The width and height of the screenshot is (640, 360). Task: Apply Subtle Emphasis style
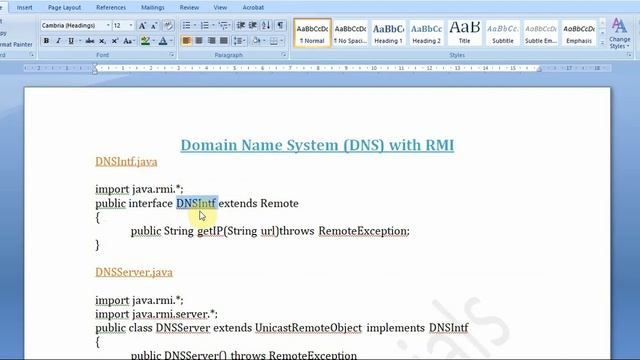(541, 33)
